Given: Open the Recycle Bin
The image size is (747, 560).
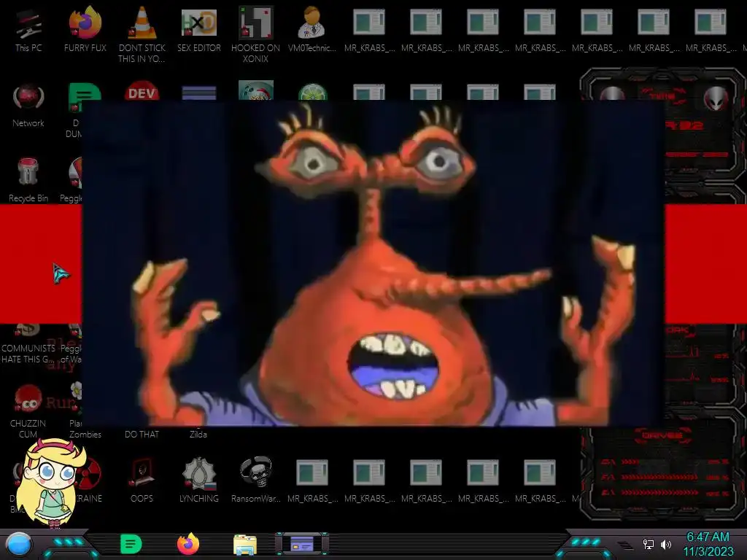Looking at the screenshot, I should pos(28,181).
